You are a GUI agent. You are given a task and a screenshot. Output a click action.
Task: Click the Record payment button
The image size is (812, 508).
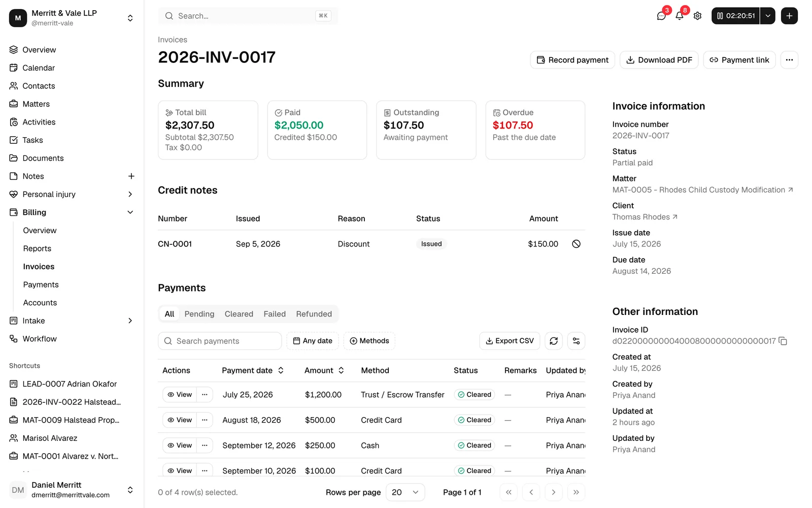pyautogui.click(x=572, y=60)
